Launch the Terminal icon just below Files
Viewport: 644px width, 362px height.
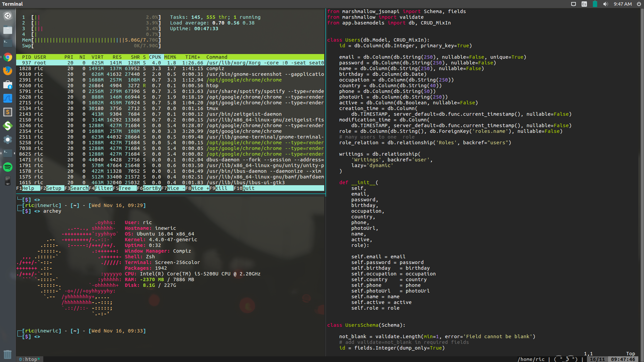coord(8,43)
